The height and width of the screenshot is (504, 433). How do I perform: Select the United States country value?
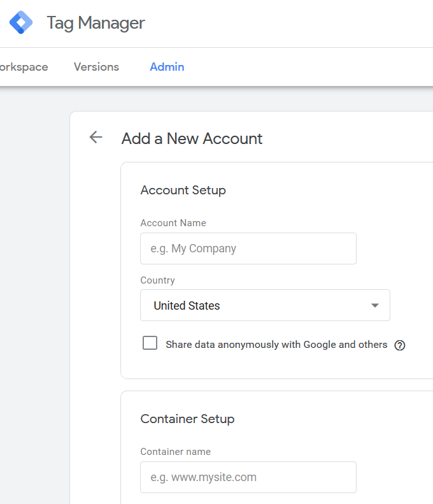187,306
